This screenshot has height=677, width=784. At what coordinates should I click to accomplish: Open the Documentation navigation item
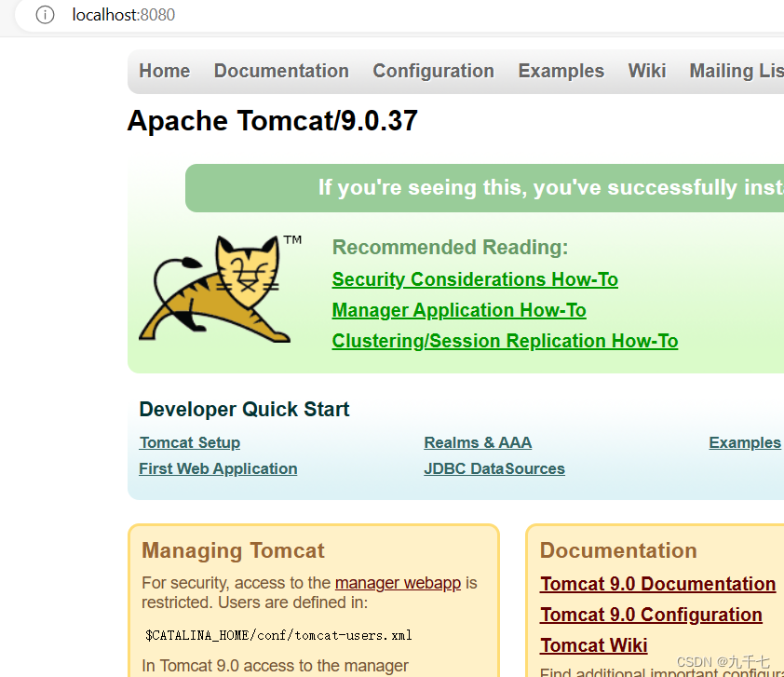[281, 71]
